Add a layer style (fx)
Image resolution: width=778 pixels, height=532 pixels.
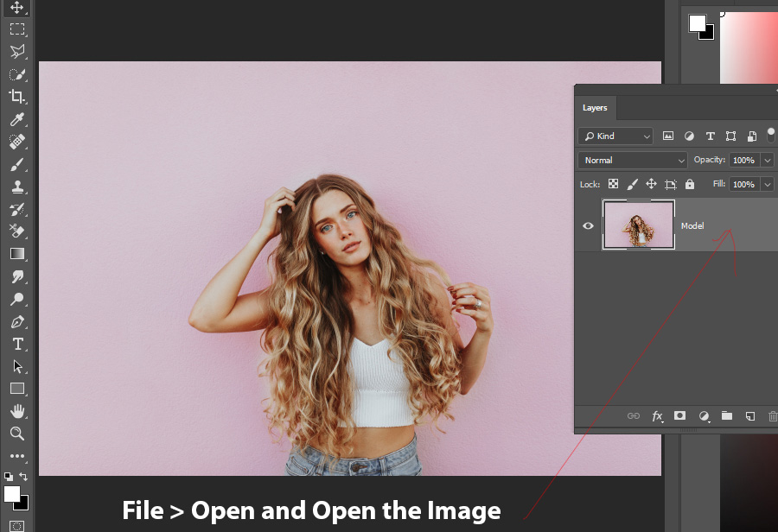657,416
